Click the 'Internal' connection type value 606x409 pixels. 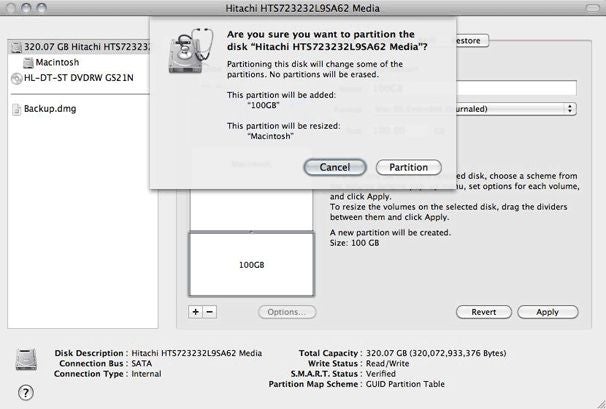pyautogui.click(x=146, y=374)
